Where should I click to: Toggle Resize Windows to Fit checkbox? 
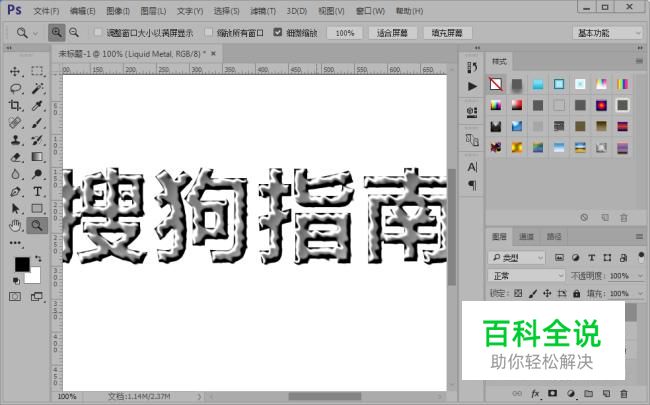pyautogui.click(x=98, y=32)
